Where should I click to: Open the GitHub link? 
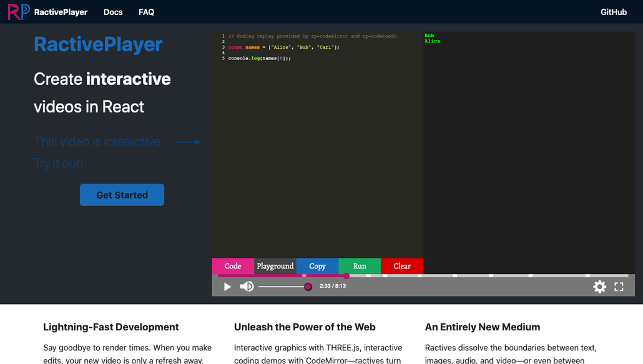tap(613, 12)
